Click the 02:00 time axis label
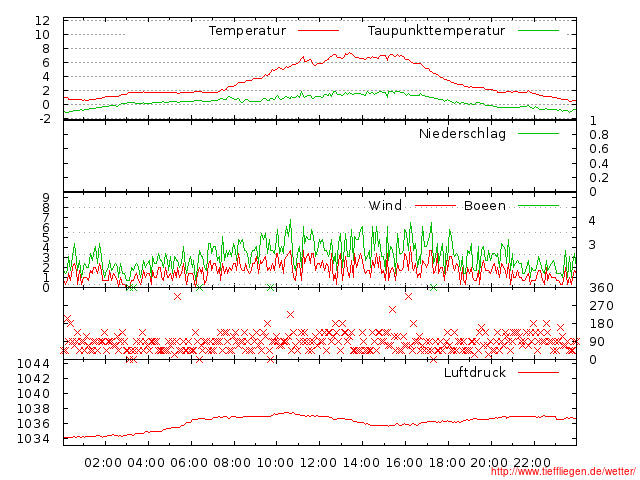The height and width of the screenshot is (480, 640). tap(103, 463)
